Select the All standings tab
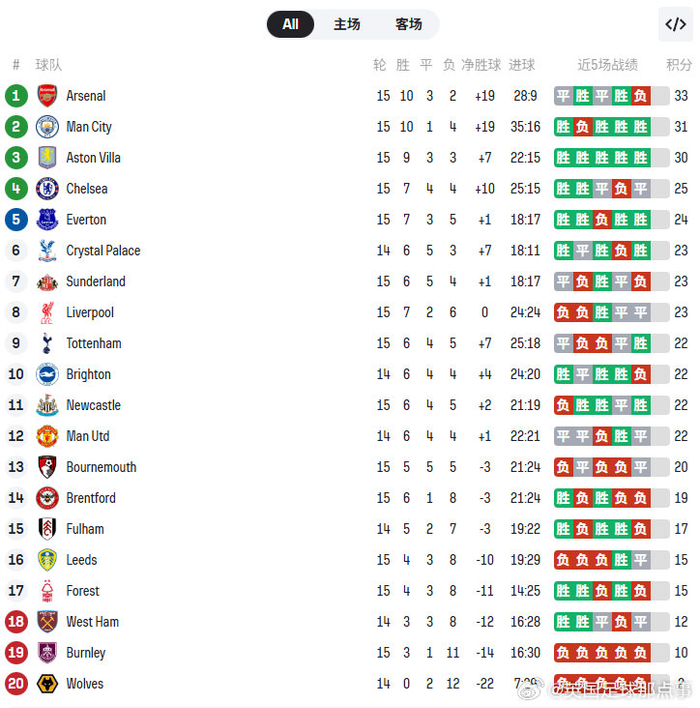This screenshot has height=708, width=700. click(x=290, y=24)
